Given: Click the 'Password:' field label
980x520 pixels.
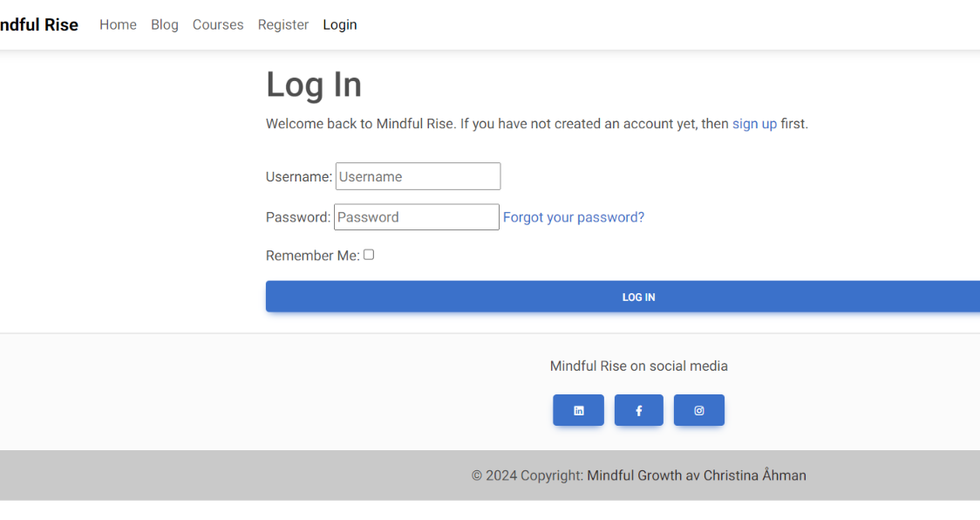Looking at the screenshot, I should pyautogui.click(x=298, y=217).
